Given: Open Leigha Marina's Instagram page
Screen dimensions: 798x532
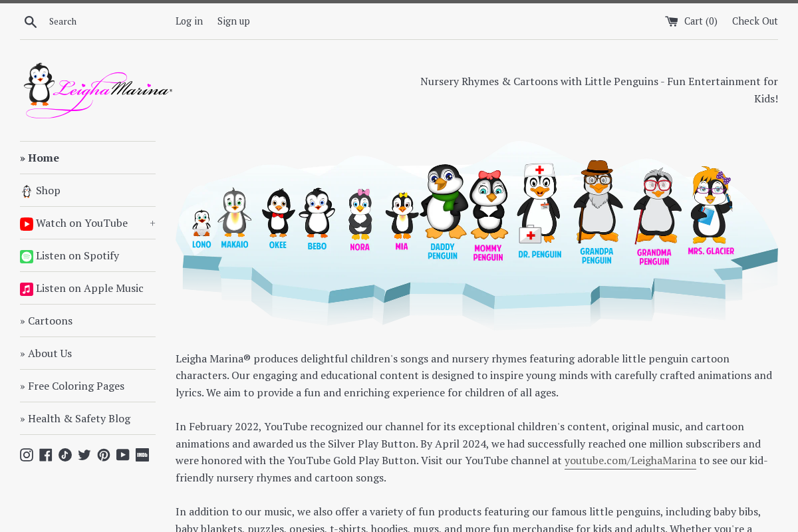Looking at the screenshot, I should 27,454.
